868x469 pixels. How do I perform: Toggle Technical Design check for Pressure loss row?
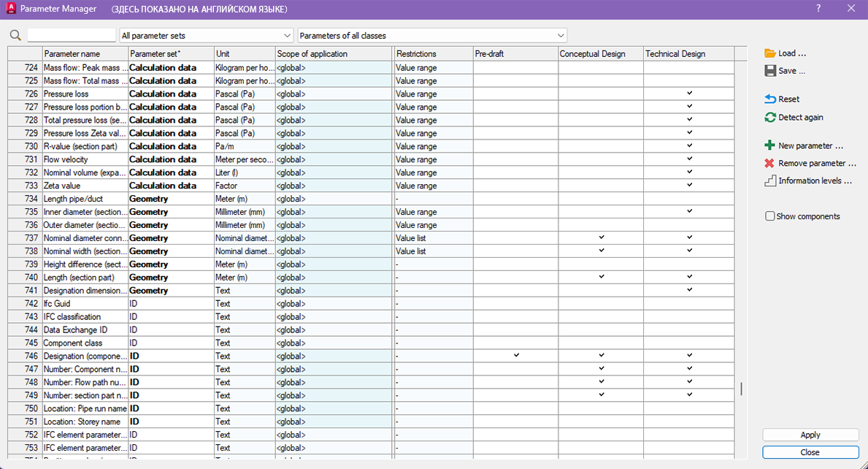[x=689, y=94]
